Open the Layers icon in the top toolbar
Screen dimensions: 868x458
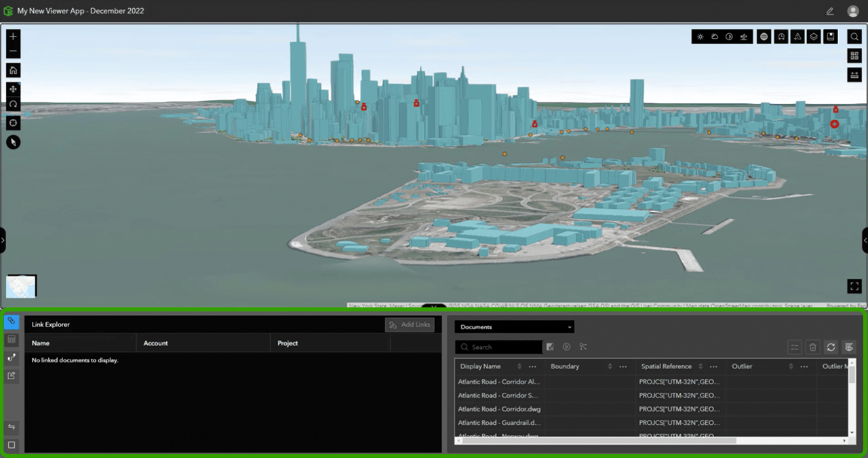pos(813,36)
